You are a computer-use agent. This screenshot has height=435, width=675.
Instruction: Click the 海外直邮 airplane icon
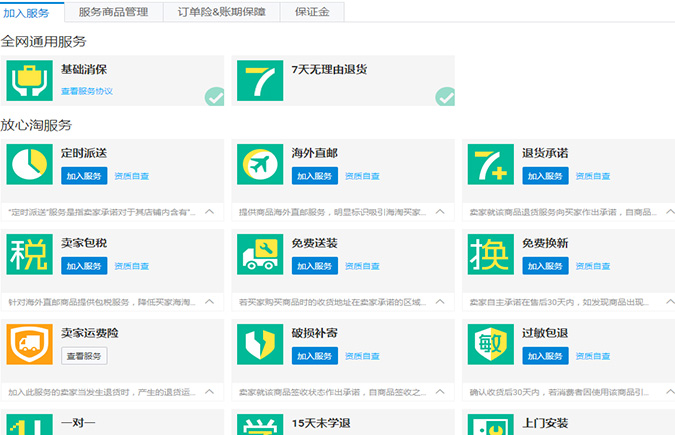[x=259, y=164]
